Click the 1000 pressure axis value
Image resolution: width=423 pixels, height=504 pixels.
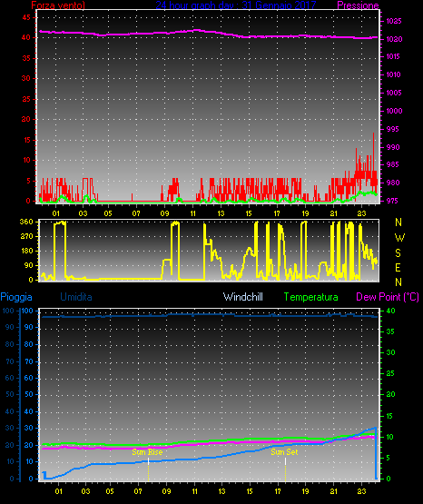coord(394,111)
